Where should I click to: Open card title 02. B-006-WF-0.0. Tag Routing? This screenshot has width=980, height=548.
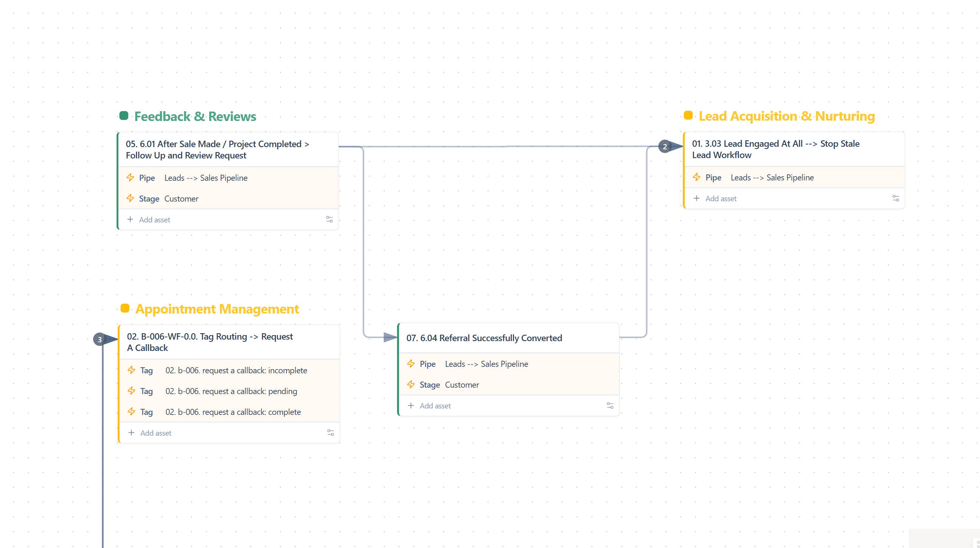click(210, 342)
